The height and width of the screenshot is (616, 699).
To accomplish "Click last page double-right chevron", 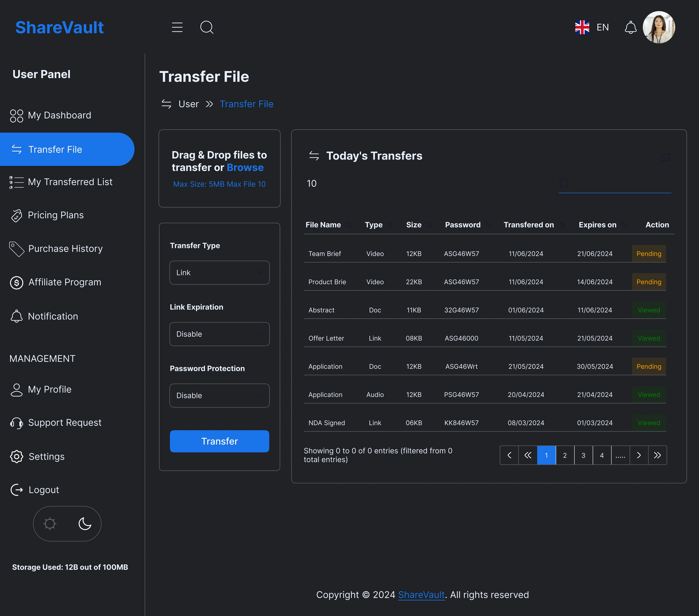I will pyautogui.click(x=657, y=455).
